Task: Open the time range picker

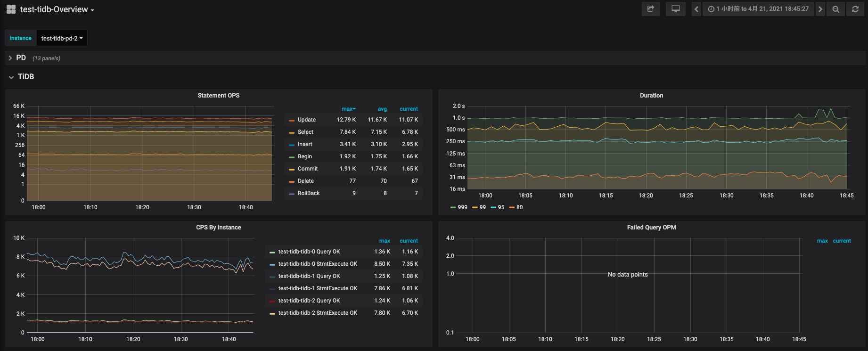Action: [x=758, y=9]
